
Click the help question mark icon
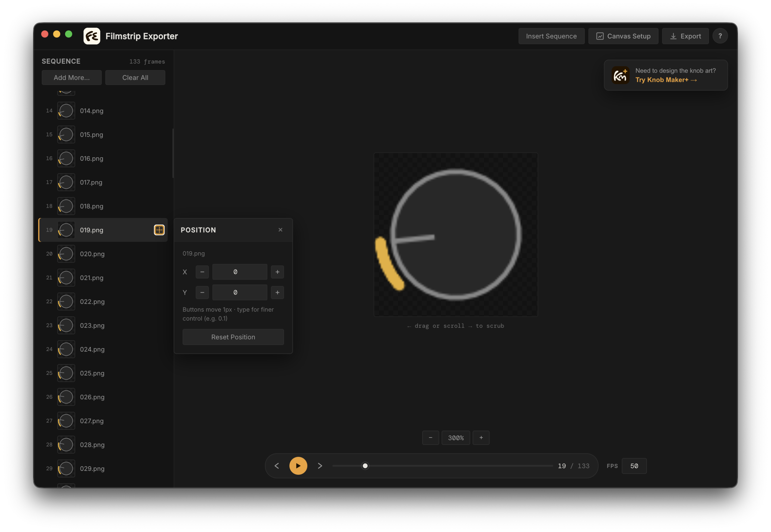720,36
